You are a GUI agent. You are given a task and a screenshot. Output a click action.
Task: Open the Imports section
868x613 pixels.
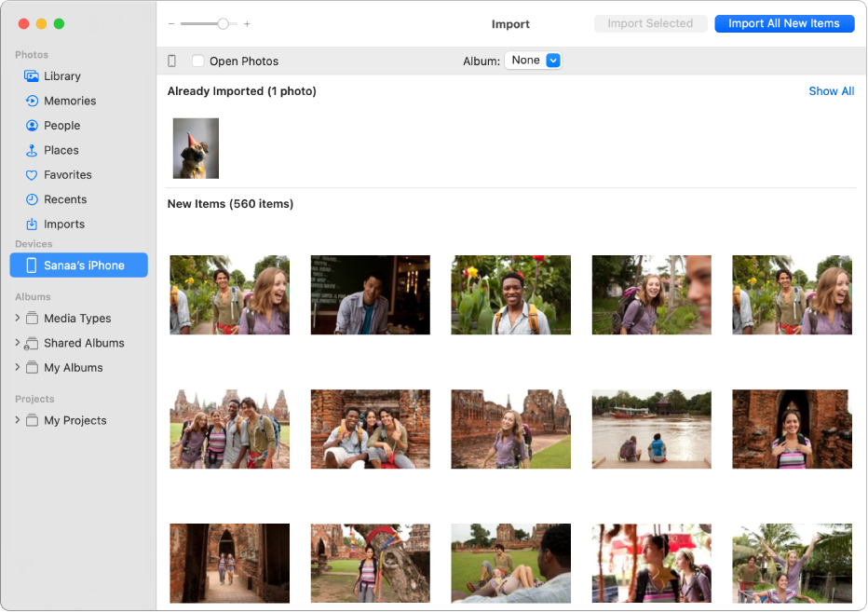tap(64, 224)
